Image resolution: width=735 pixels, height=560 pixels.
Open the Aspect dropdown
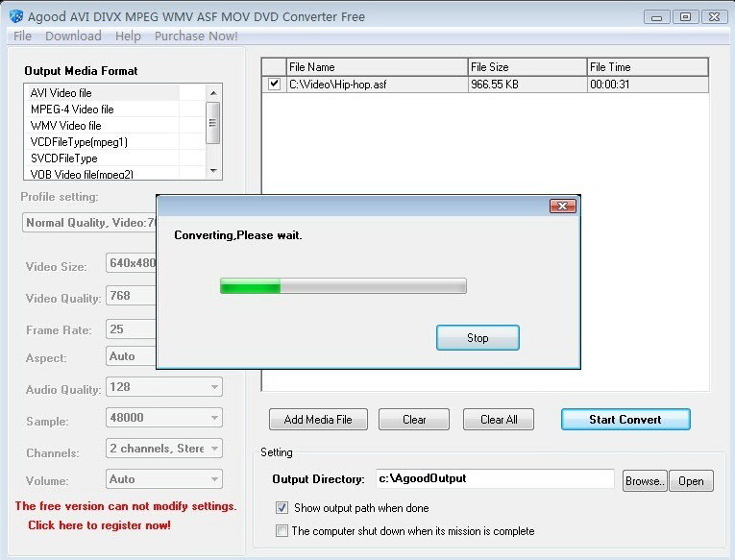point(132,356)
